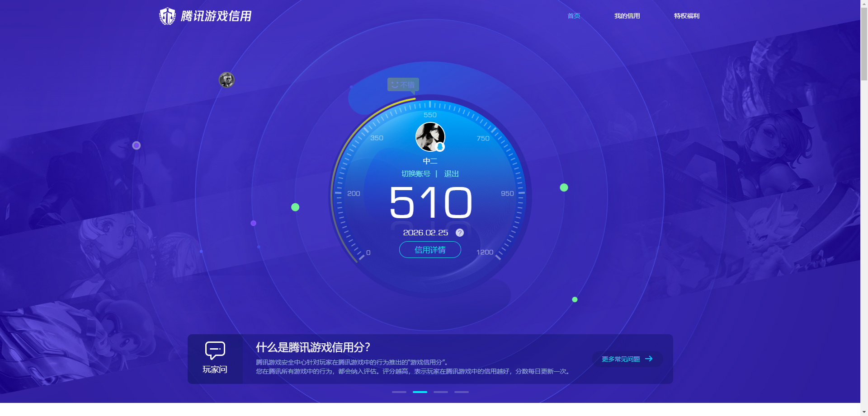Click the Tencent Game Credit shield logo
Viewport: 868px width, 416px height.
(x=167, y=16)
